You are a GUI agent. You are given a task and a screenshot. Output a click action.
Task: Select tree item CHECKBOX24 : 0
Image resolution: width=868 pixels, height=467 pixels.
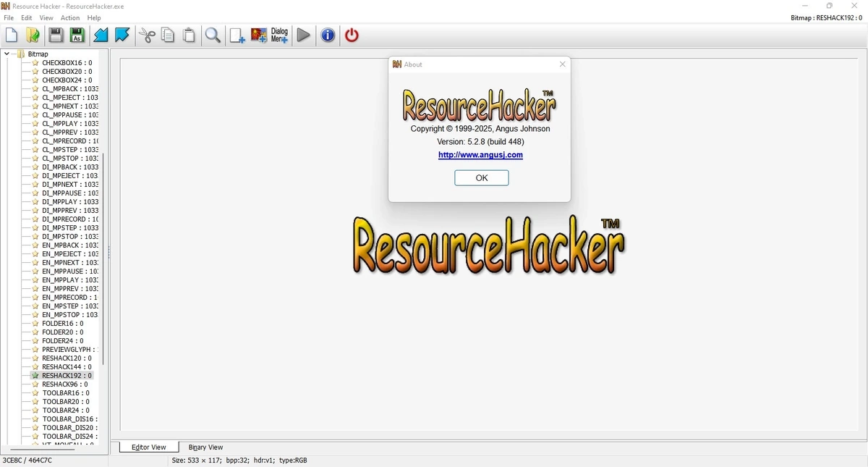(x=67, y=80)
